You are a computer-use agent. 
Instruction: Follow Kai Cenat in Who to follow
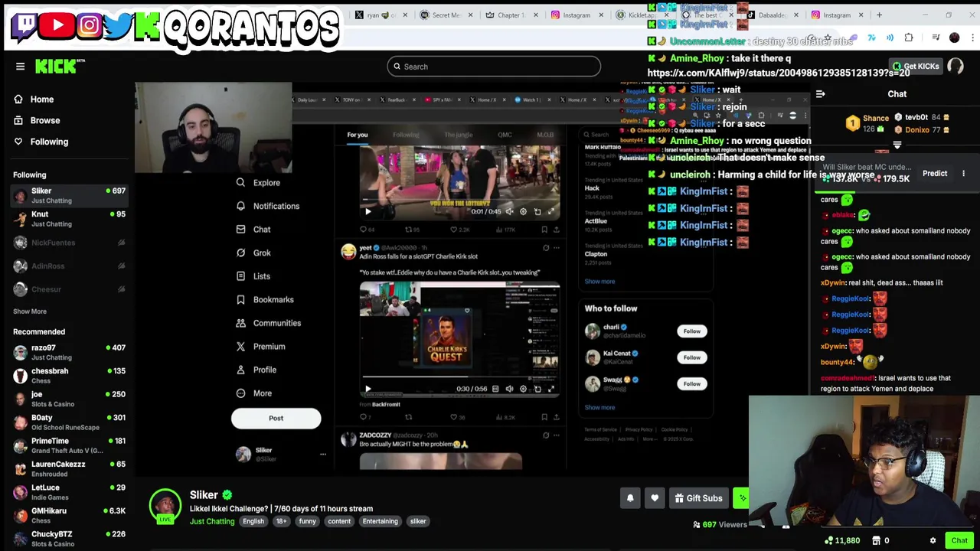coord(691,357)
